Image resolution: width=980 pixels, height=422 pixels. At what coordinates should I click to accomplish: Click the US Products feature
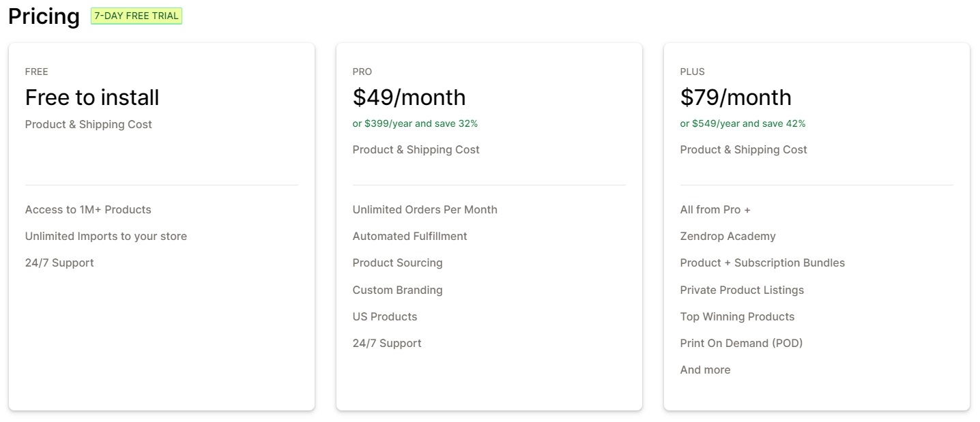pyautogui.click(x=384, y=316)
